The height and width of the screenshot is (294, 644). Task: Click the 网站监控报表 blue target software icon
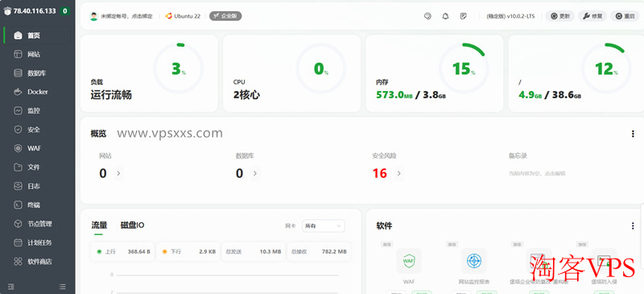click(x=474, y=261)
